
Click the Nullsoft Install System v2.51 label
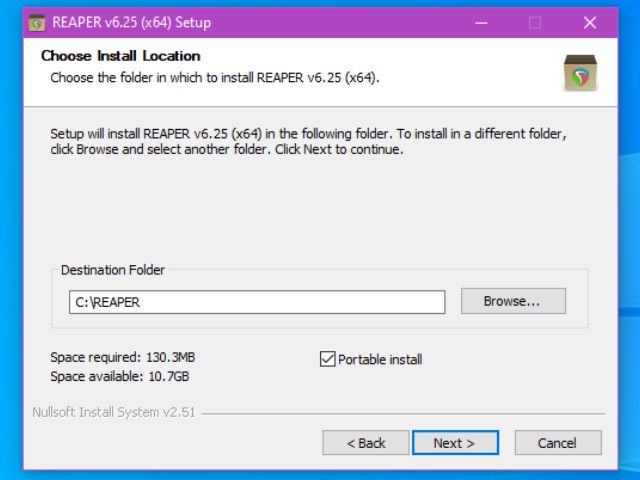click(x=114, y=412)
